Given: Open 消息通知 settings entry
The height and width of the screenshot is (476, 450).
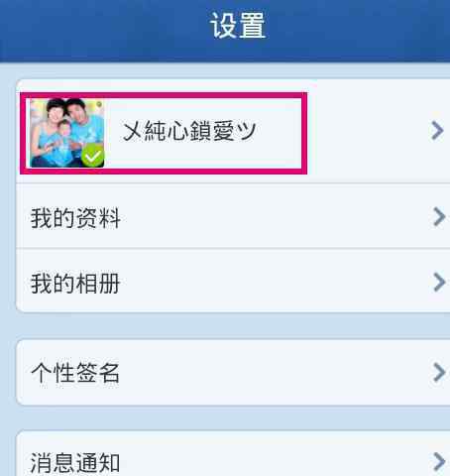Looking at the screenshot, I should tap(233, 453).
